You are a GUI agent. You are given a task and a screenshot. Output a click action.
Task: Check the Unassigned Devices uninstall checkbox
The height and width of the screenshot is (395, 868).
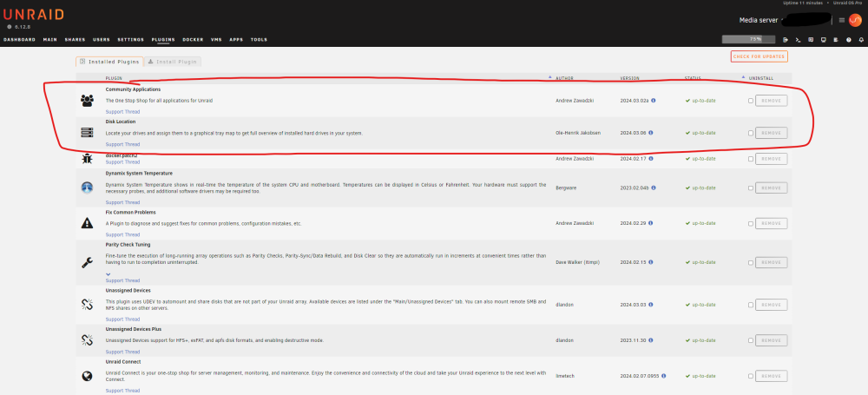point(751,306)
